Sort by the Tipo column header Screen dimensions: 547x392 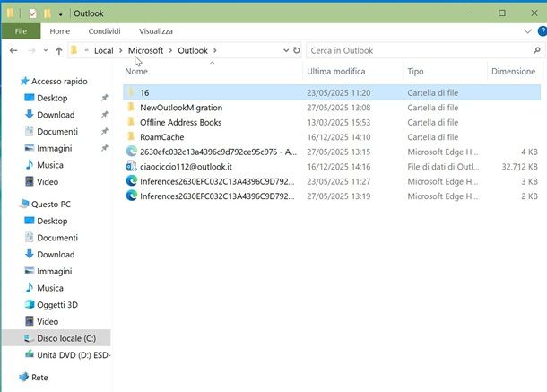click(x=415, y=71)
